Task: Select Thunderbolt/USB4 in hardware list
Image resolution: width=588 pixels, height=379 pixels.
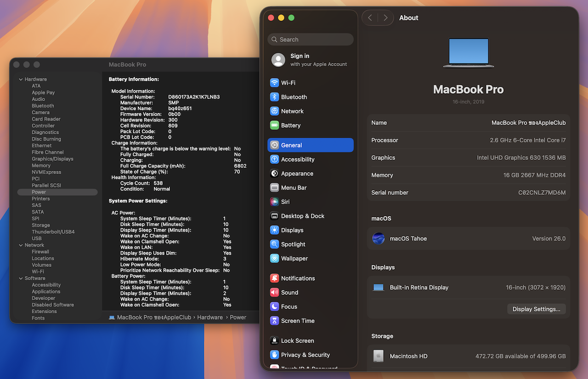Action: tap(53, 232)
